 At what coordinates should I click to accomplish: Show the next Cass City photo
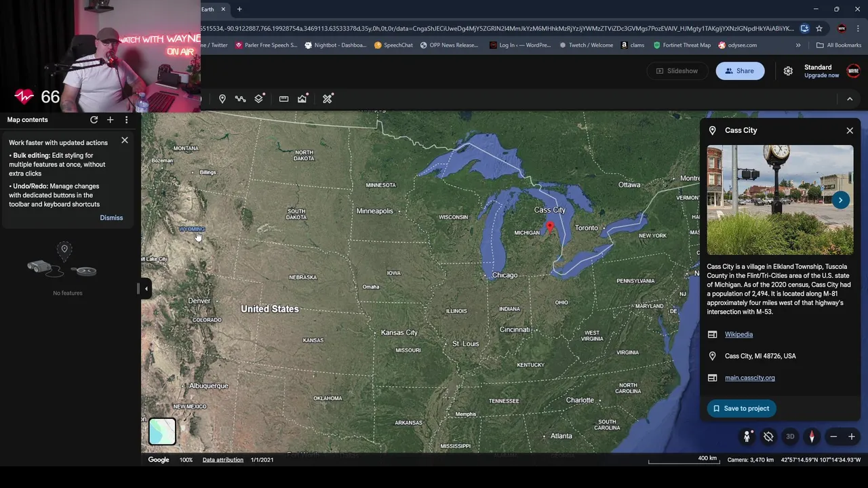[x=840, y=200]
